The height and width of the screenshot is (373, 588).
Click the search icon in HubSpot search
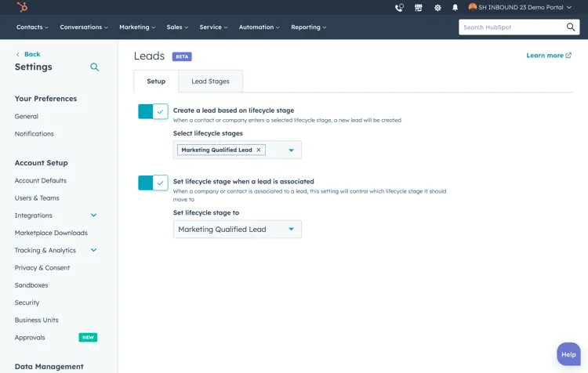coord(571,27)
